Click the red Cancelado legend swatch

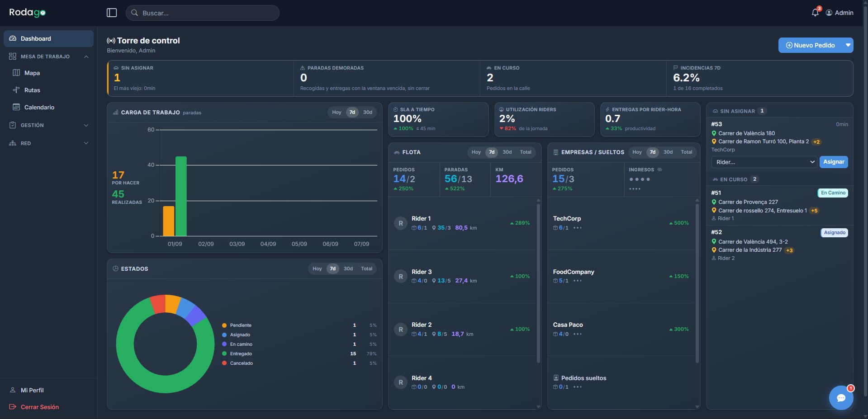[224, 363]
